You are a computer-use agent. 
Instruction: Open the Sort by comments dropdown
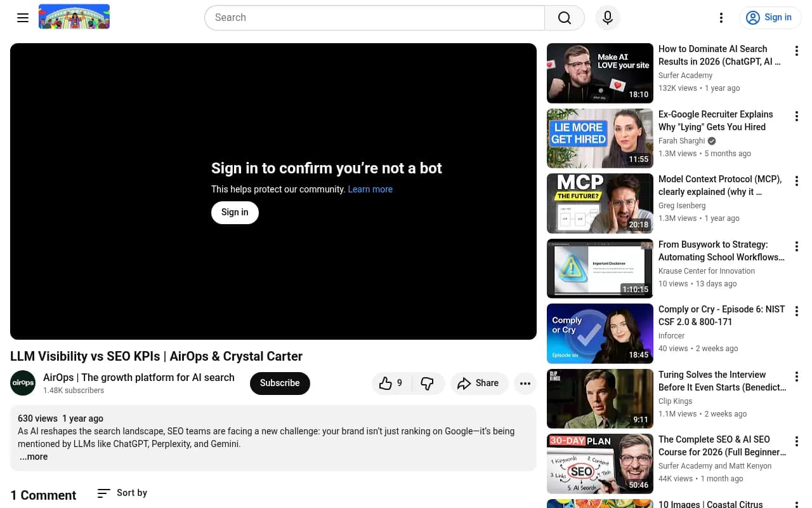pos(122,493)
